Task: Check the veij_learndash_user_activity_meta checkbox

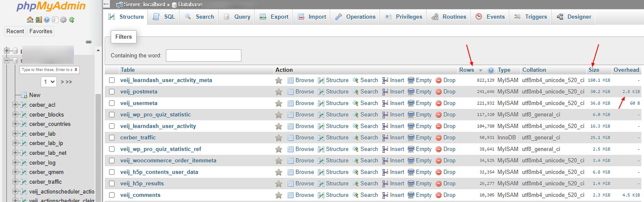Action: [x=112, y=80]
